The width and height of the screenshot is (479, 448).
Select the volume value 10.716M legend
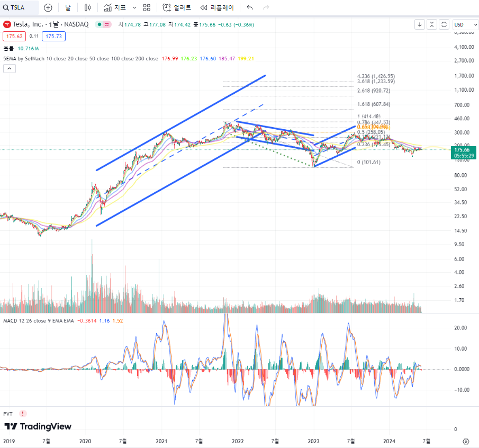(28, 49)
